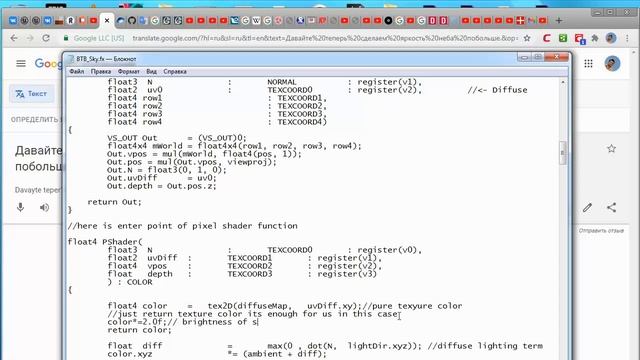The width and height of the screenshot is (640, 360).
Task: Click the '//<- Diffuse' comment
Action: [x=497, y=90]
